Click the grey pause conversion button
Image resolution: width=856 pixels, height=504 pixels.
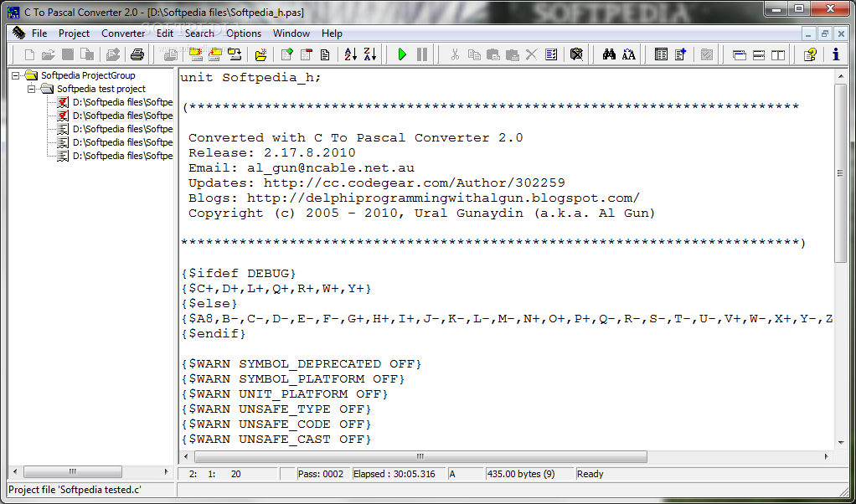422,54
